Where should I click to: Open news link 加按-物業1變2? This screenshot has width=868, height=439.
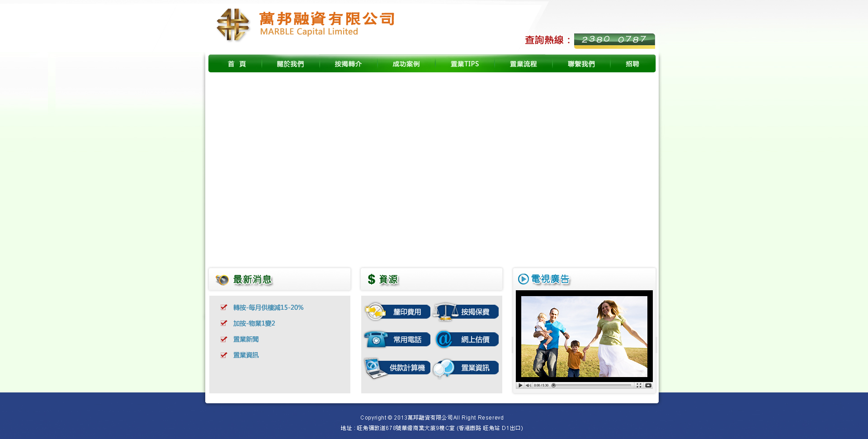pyautogui.click(x=254, y=323)
